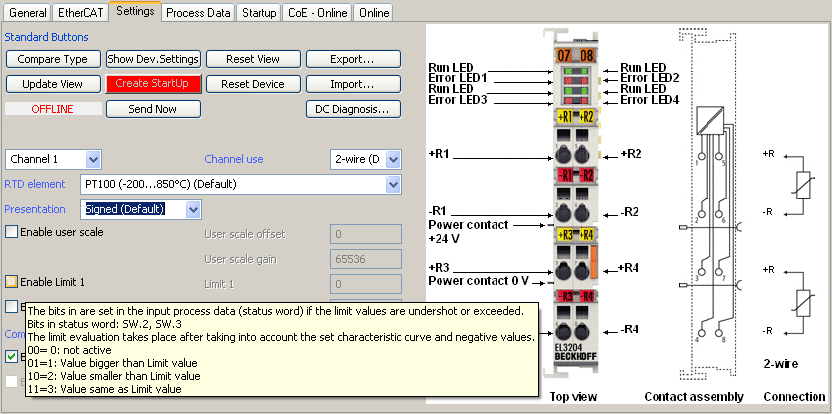Click the Send Now button
The width and height of the screenshot is (832, 414).
153,108
